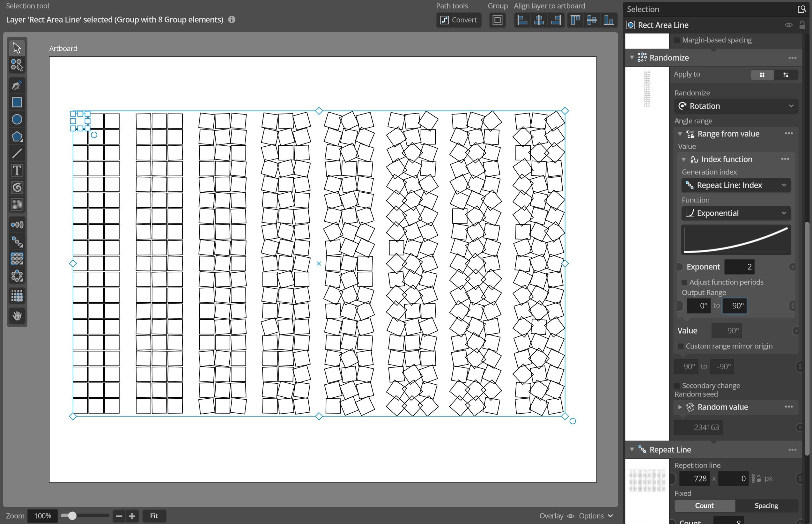This screenshot has height=524, width=812.
Task: Click the zoom slider handle
Action: [x=72, y=516]
